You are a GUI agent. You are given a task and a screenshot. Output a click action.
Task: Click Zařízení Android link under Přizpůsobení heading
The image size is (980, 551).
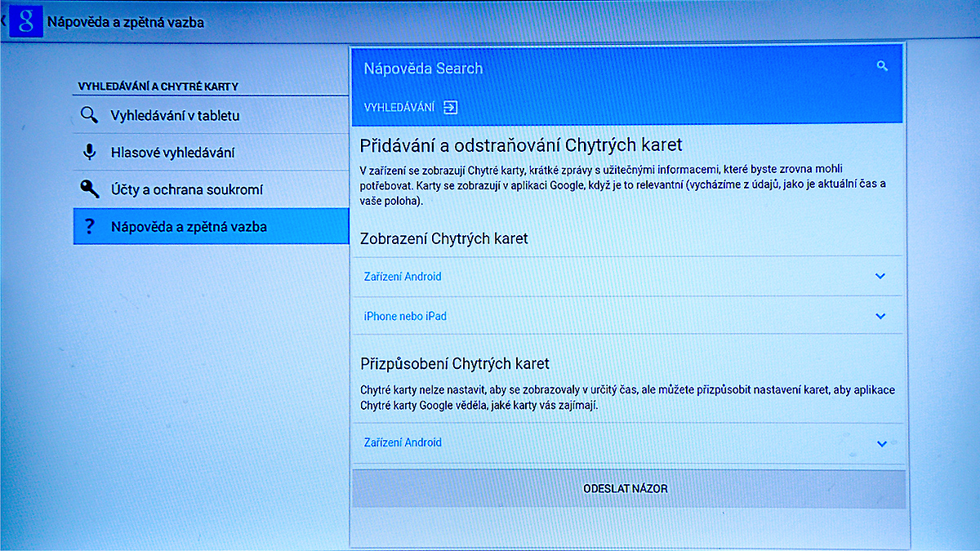pos(403,442)
